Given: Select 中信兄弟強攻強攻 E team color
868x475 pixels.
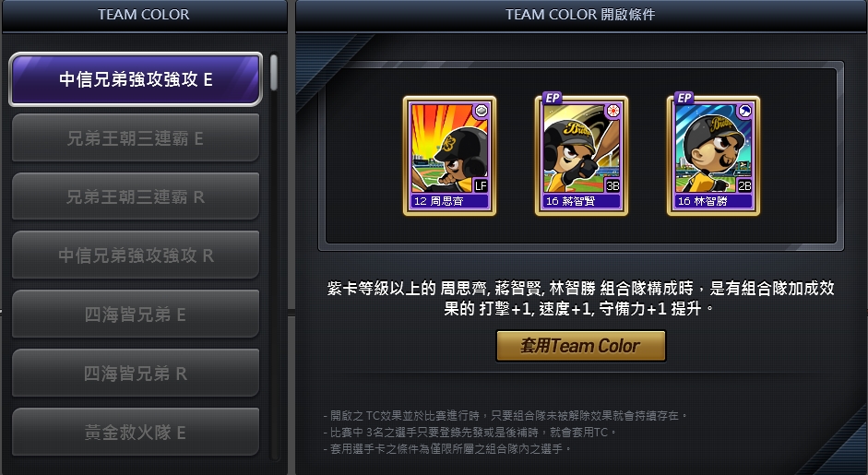Looking at the screenshot, I should [x=136, y=79].
